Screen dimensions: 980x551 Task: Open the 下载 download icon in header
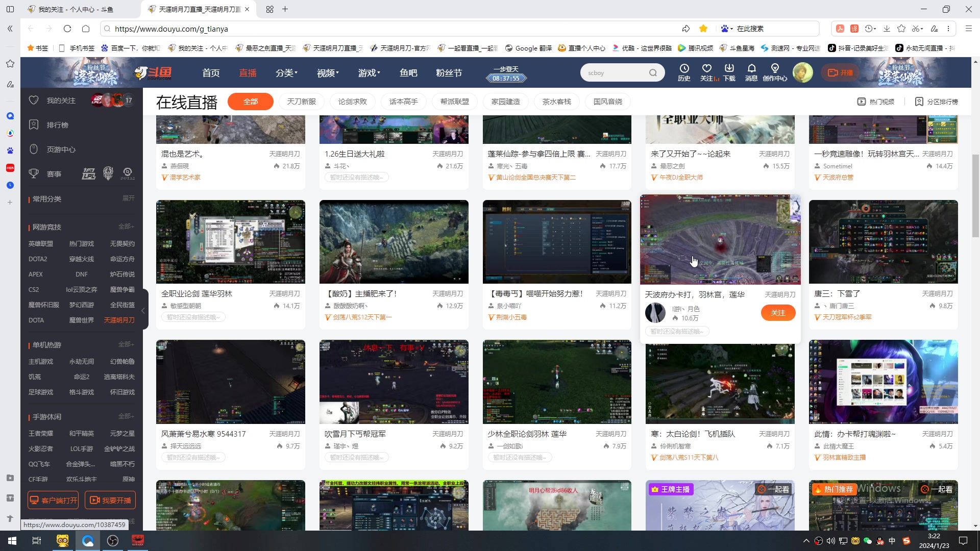point(729,72)
